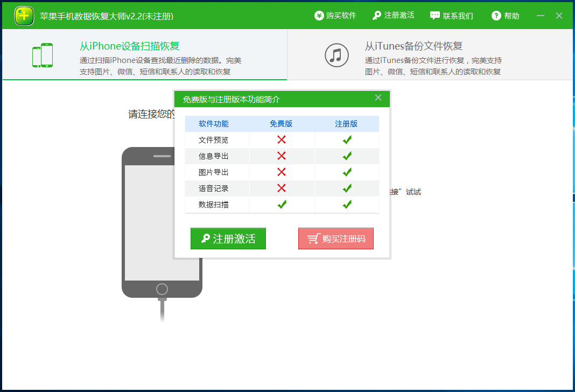This screenshot has height=392, width=575.
Task: Switch to 从iPhone设备扫描恢复 tab
Action: (x=145, y=54)
